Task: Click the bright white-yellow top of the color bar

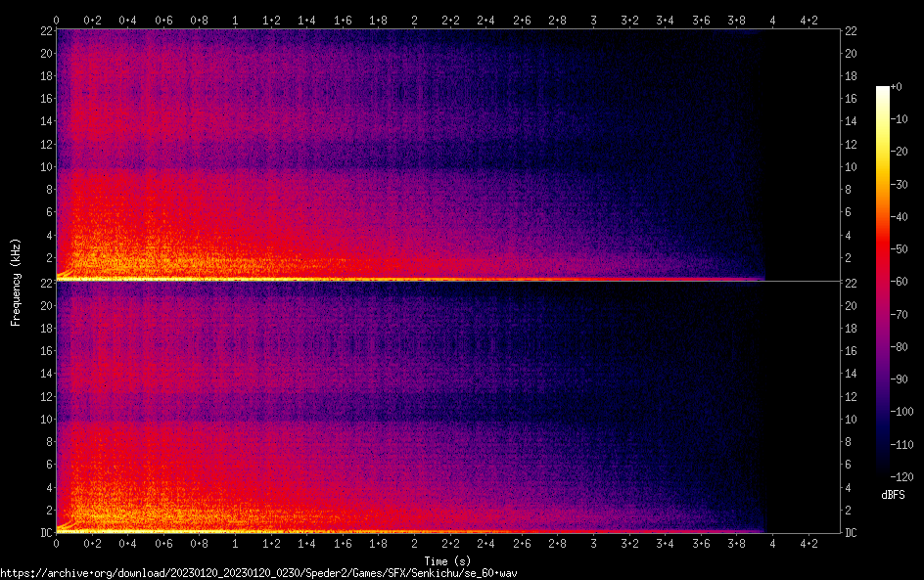Action: click(883, 91)
